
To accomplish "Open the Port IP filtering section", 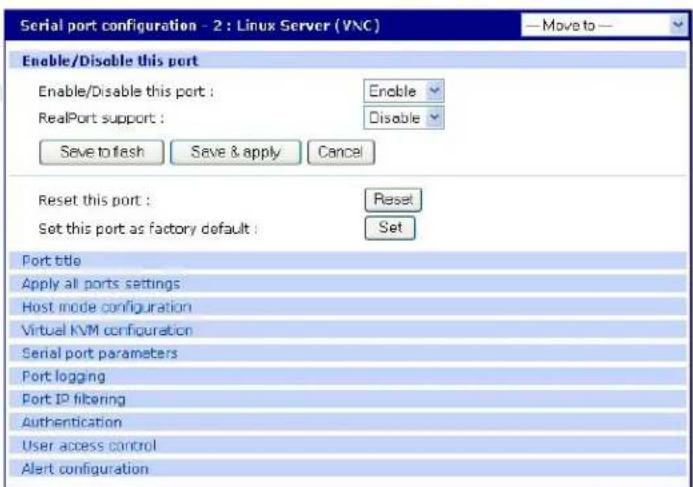I will [347, 399].
